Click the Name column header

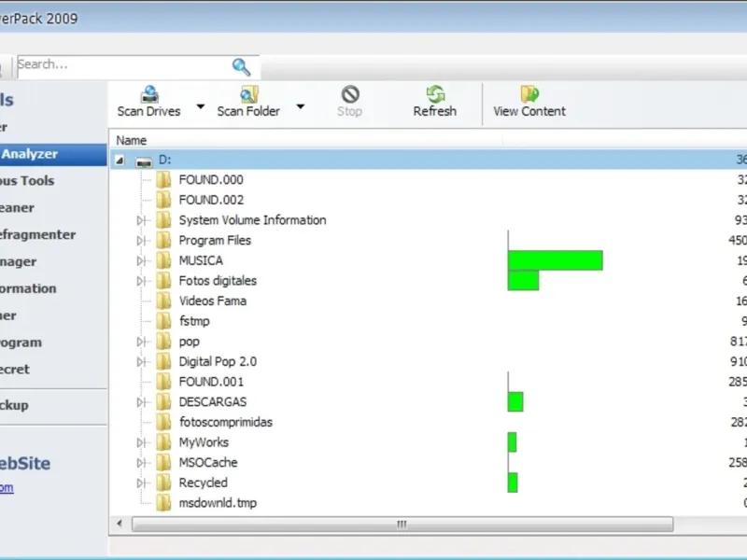306,141
